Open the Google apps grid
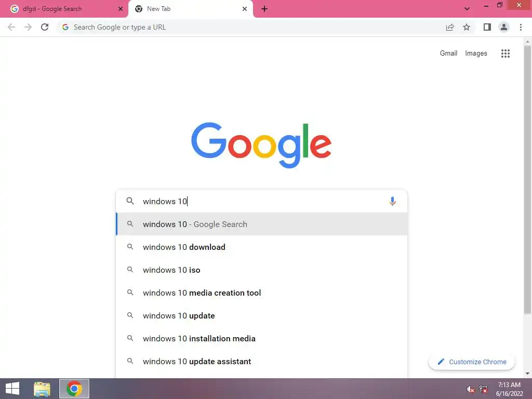Viewport: 532px width, 399px height. (x=505, y=54)
